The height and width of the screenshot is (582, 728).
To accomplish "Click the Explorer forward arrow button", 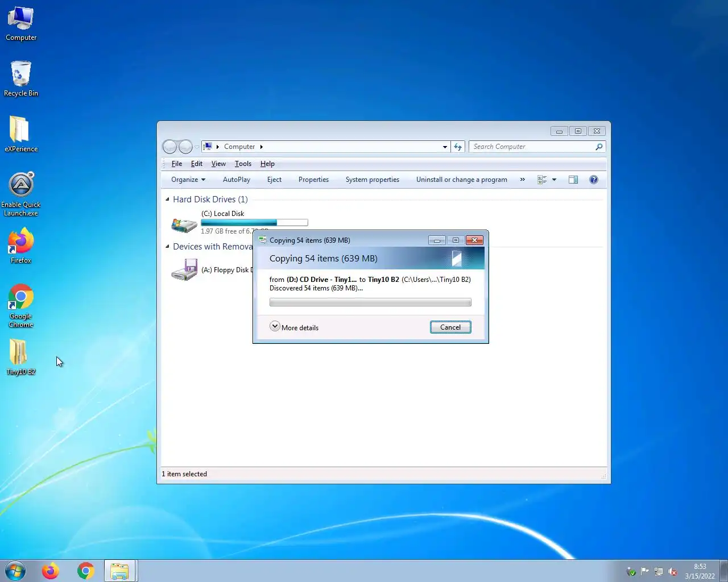I will click(x=185, y=147).
